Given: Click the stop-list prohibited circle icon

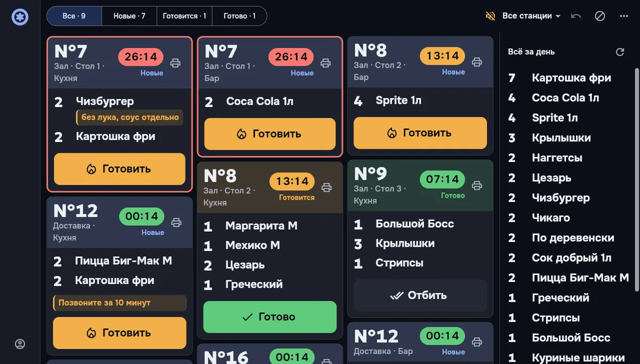Looking at the screenshot, I should coord(600,16).
